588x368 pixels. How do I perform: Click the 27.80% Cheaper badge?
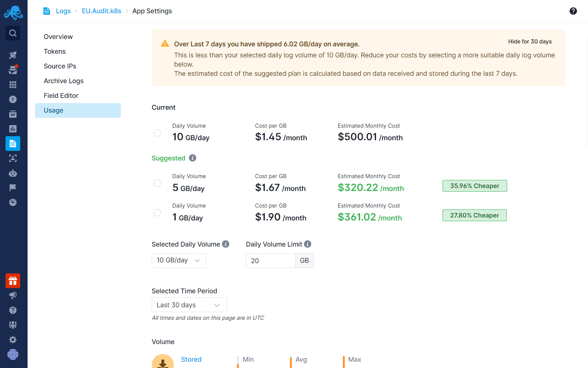[474, 215]
